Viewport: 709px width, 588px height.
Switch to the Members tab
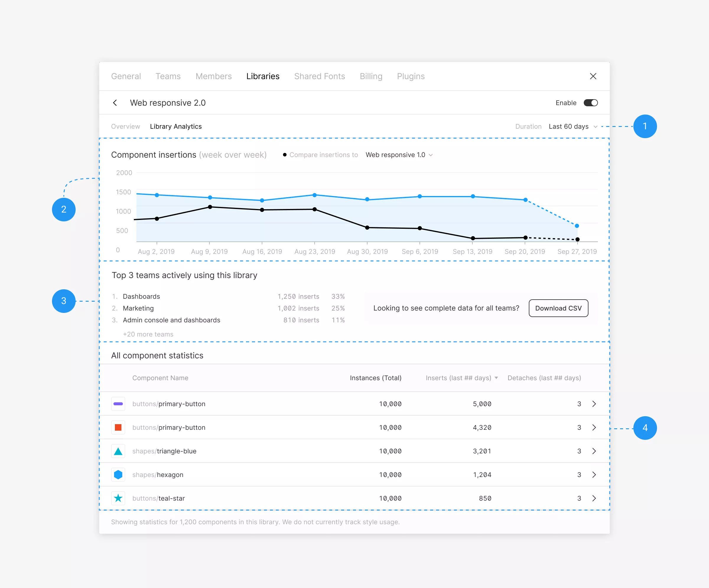point(213,76)
